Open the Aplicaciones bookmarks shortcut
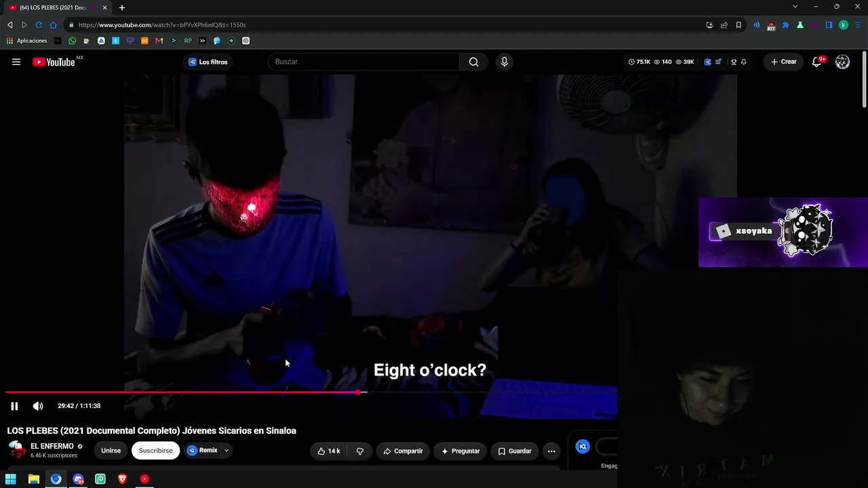The image size is (868, 488). point(26,41)
